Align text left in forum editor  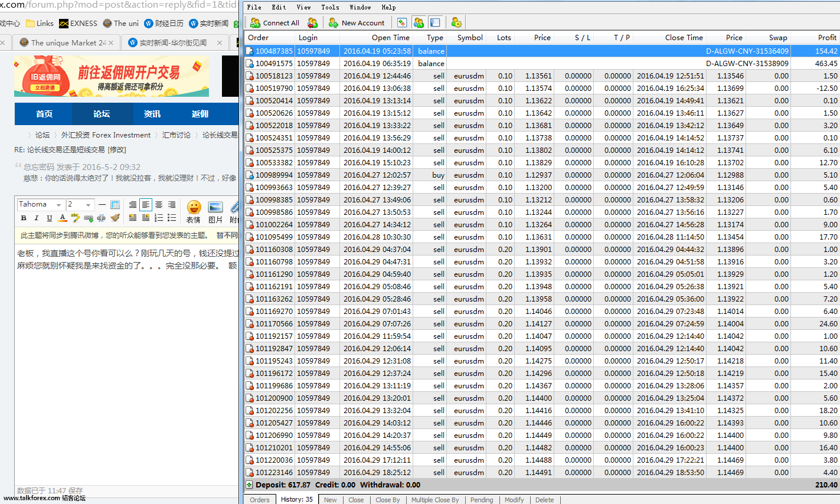(x=146, y=205)
